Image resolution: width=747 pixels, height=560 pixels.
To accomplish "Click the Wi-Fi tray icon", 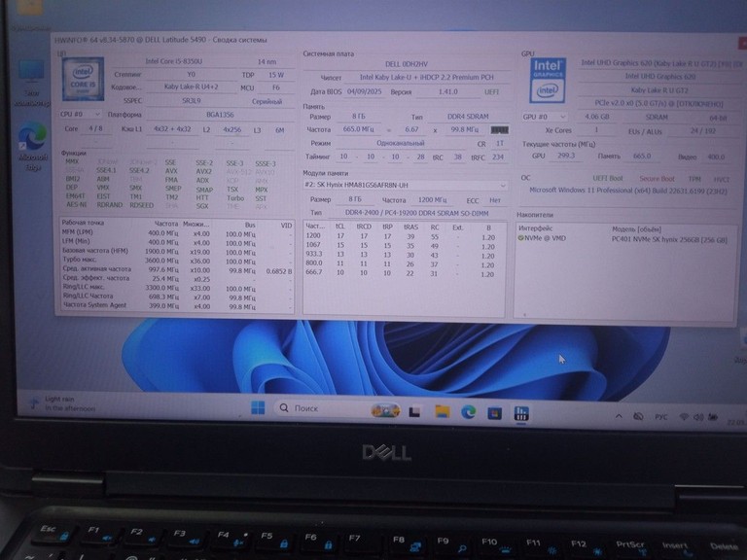I will [684, 417].
